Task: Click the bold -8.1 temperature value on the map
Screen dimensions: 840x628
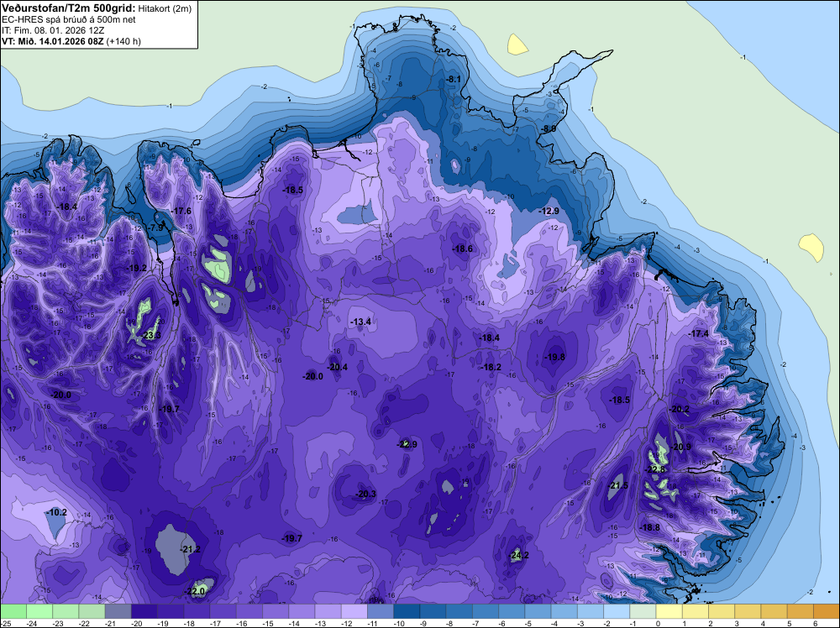Action: coord(454,79)
